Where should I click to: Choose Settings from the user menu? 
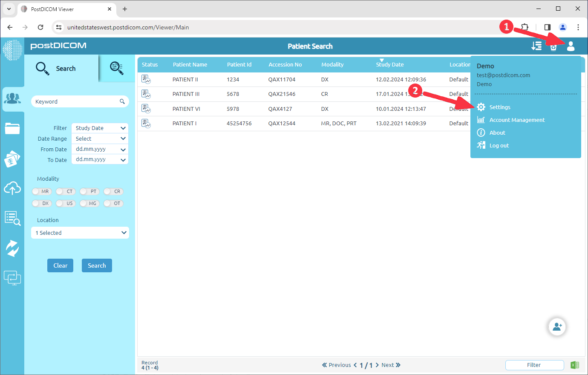pos(500,107)
